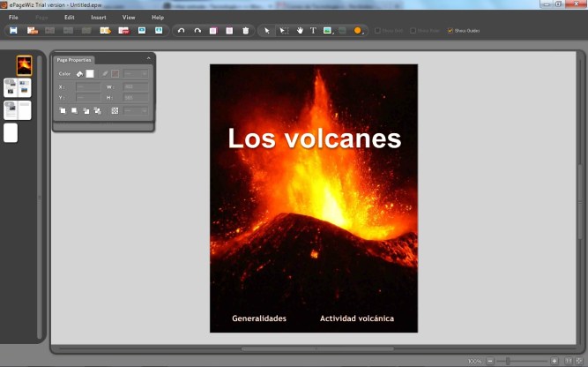Image resolution: width=588 pixels, height=367 pixels.
Task: Select the Text tool
Action: pos(313,30)
